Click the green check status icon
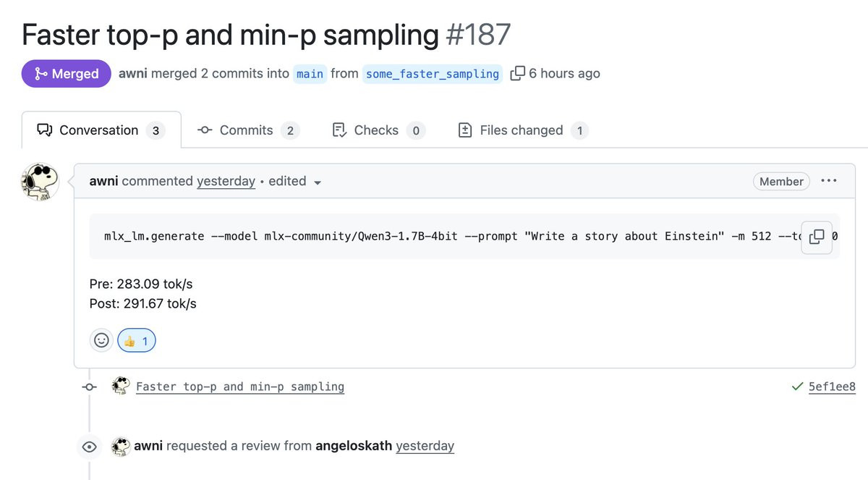The height and width of the screenshot is (480, 868). (x=797, y=387)
